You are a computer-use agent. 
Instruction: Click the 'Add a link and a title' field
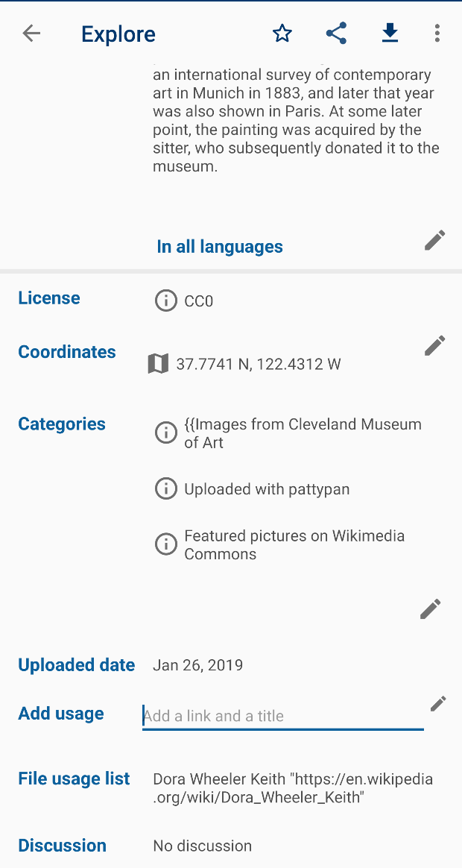282,715
